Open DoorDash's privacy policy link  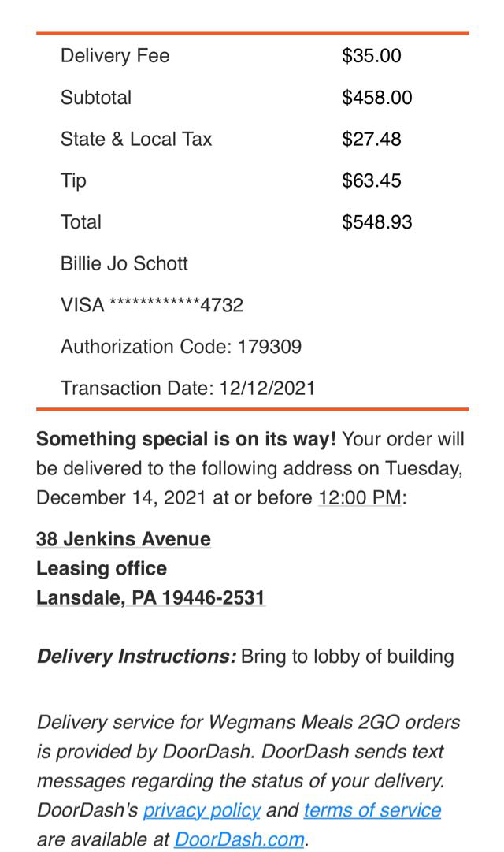pos(202,810)
